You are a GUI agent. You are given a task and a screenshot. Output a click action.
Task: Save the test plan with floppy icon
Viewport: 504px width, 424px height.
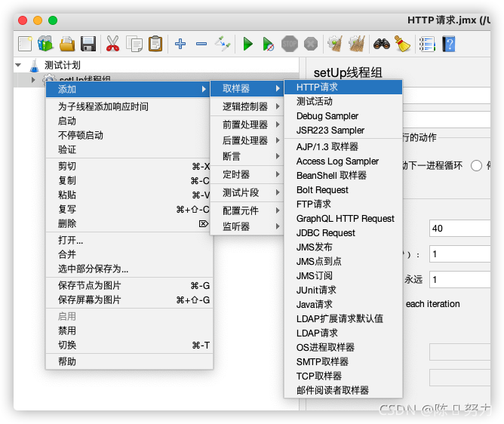coord(88,44)
